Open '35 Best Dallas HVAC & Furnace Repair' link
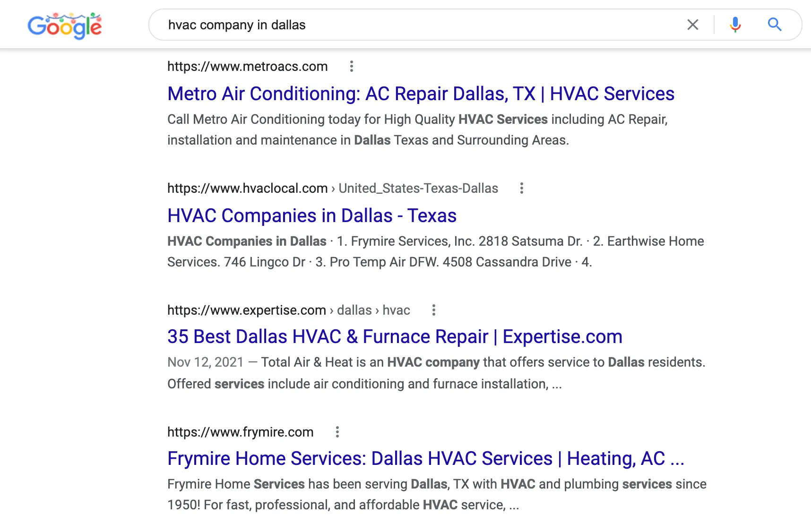The height and width of the screenshot is (532, 811). click(x=395, y=337)
